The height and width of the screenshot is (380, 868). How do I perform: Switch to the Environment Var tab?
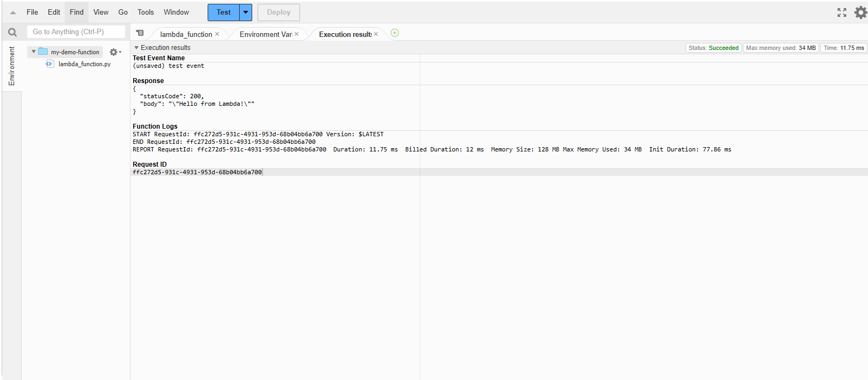coord(266,34)
